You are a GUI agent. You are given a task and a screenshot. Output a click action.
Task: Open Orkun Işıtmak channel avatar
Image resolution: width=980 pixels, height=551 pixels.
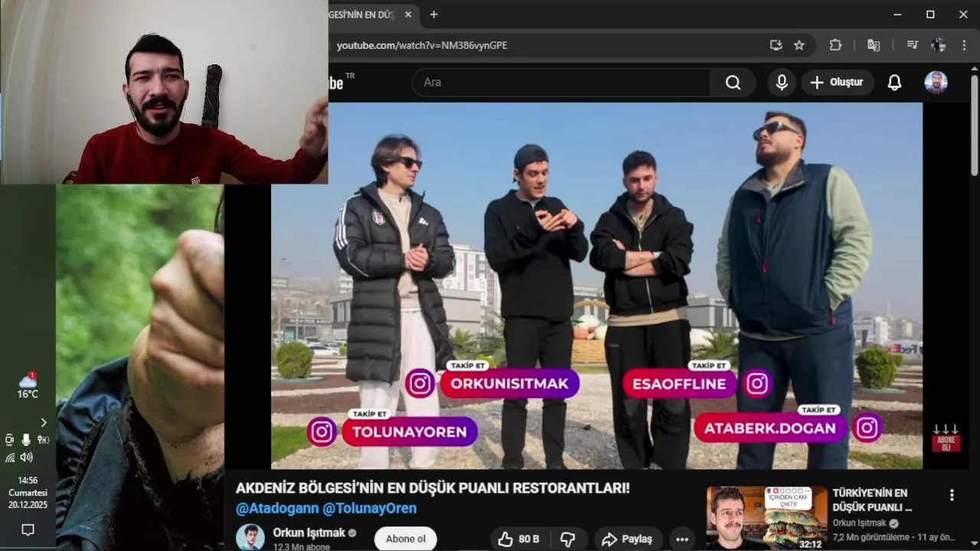pos(250,537)
